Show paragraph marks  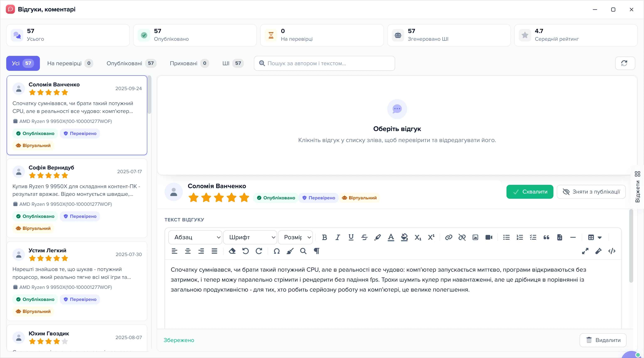point(317,251)
